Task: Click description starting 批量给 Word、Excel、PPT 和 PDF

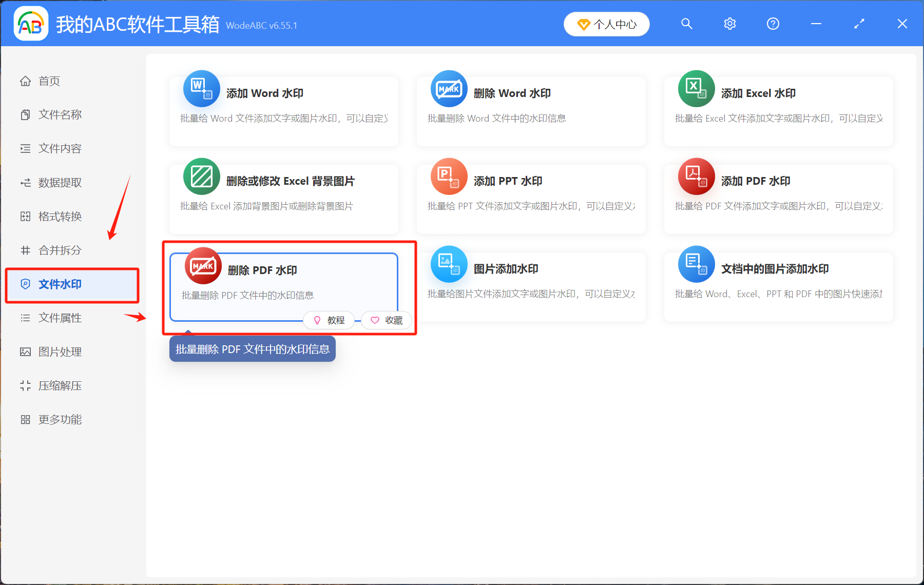Action: [x=779, y=294]
